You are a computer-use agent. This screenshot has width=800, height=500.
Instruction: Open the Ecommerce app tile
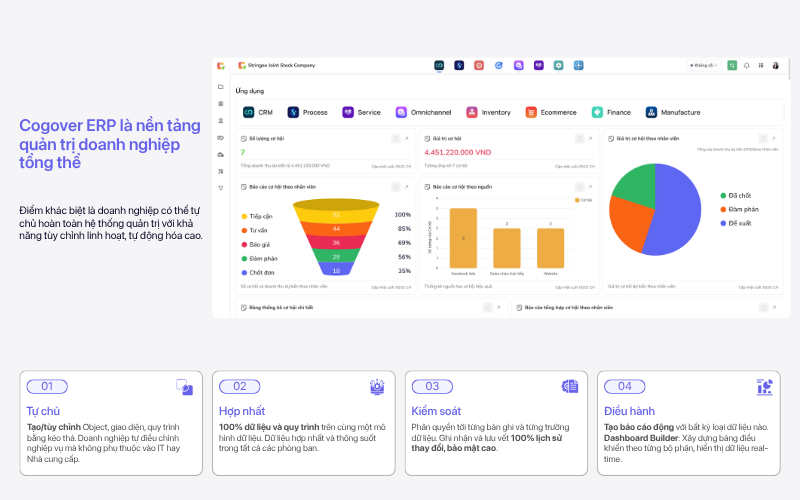[x=551, y=112]
